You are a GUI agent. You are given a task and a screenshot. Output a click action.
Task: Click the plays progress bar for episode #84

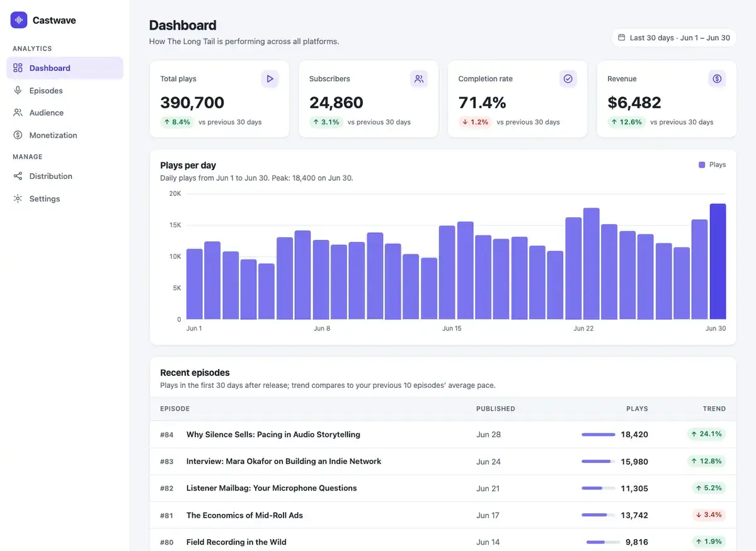(x=598, y=435)
